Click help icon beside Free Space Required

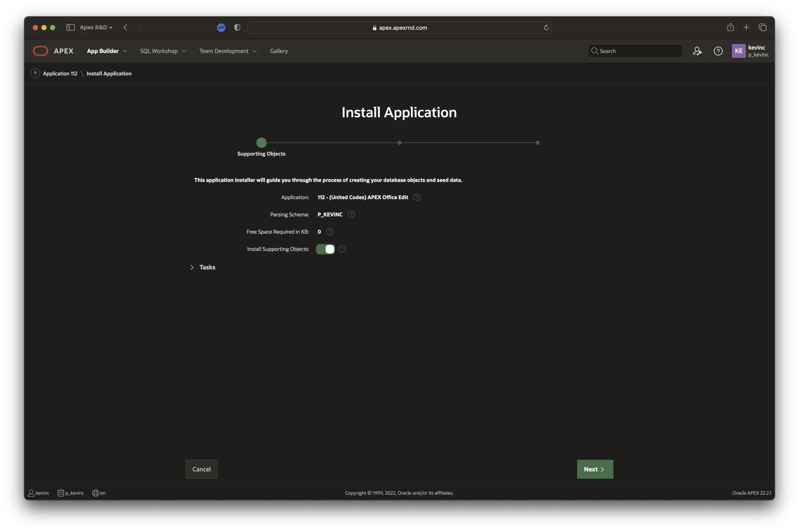pos(329,232)
